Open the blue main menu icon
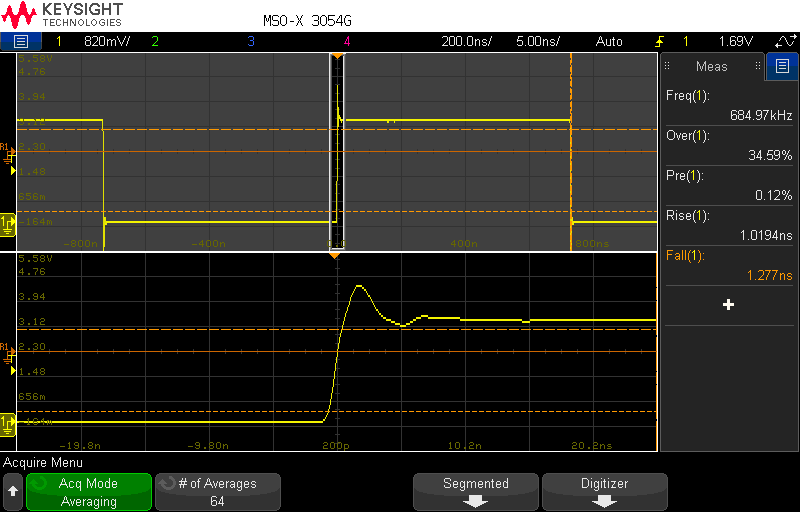This screenshot has height=512, width=800. [21, 41]
